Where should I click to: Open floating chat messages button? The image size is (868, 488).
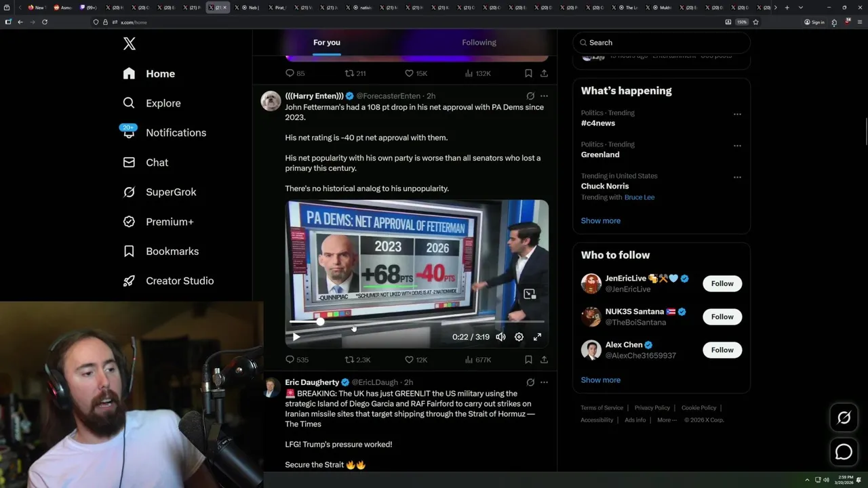844,451
